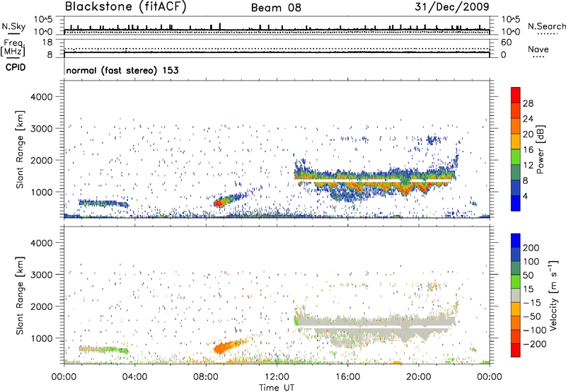Select the Beam 08 header label
The width and height of the screenshot is (566, 392).
coord(276,8)
